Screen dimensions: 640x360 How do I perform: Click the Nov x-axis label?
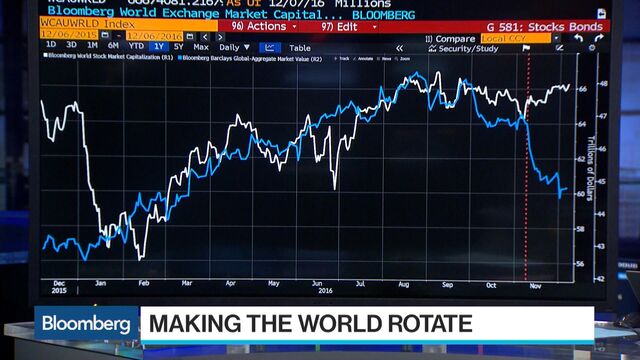tap(535, 286)
